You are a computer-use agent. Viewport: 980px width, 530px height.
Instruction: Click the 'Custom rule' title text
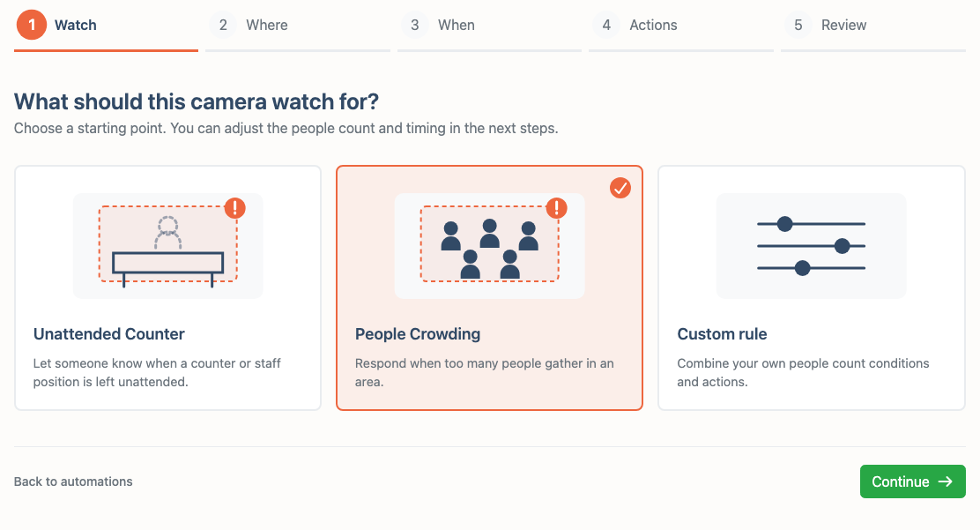[722, 334]
